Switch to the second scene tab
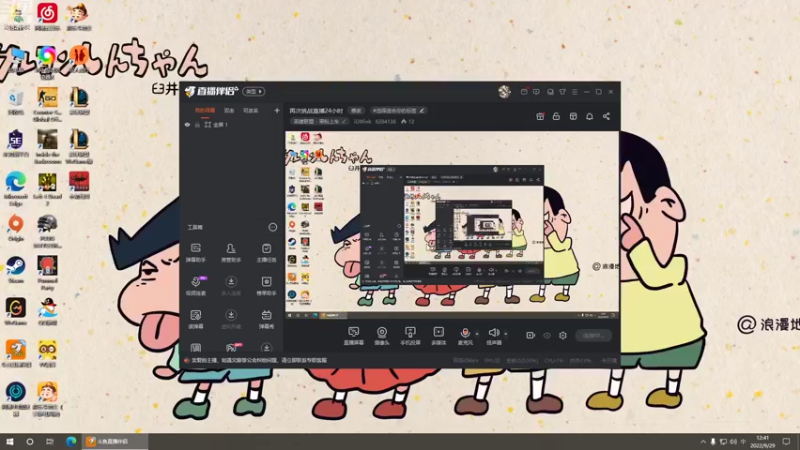Viewport: 800px width, 450px height. [x=229, y=110]
